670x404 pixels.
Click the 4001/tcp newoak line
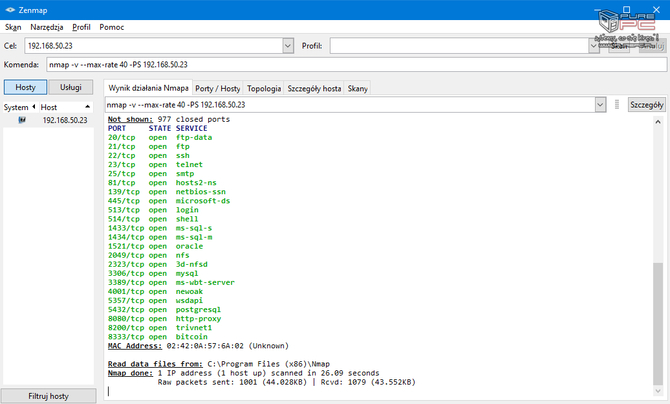click(156, 291)
